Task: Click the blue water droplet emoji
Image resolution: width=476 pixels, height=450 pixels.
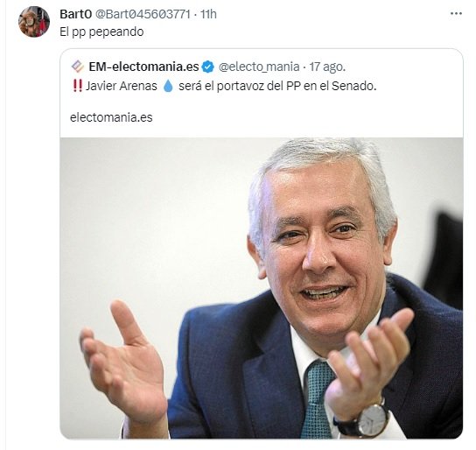Action: coord(168,86)
